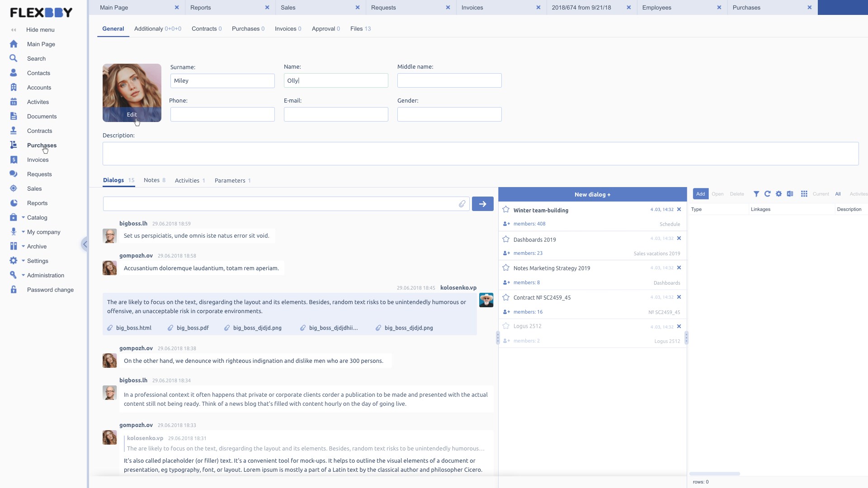Send message with the arrow button
The image size is (868, 488).
482,204
